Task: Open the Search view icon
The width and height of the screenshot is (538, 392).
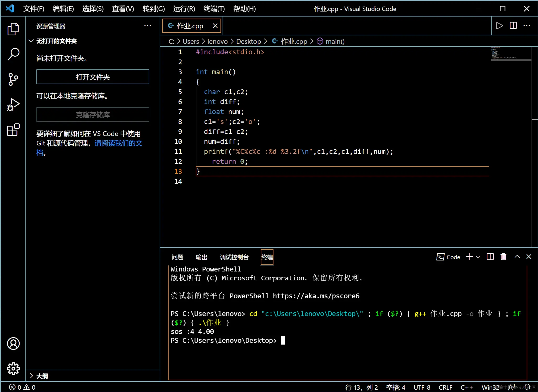Action: coord(13,54)
